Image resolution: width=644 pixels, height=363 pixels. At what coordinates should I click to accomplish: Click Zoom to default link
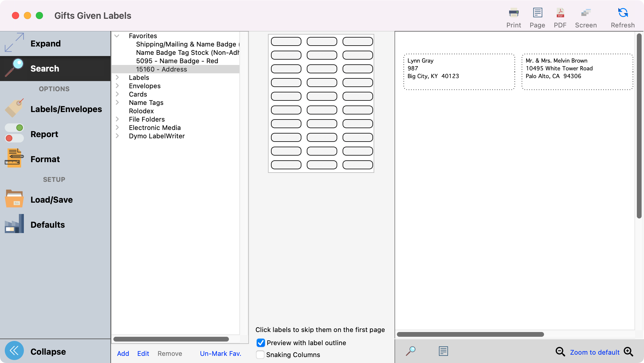click(x=594, y=352)
